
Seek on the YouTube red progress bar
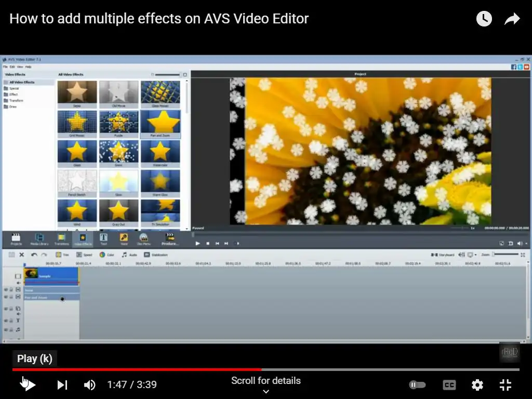(266, 369)
